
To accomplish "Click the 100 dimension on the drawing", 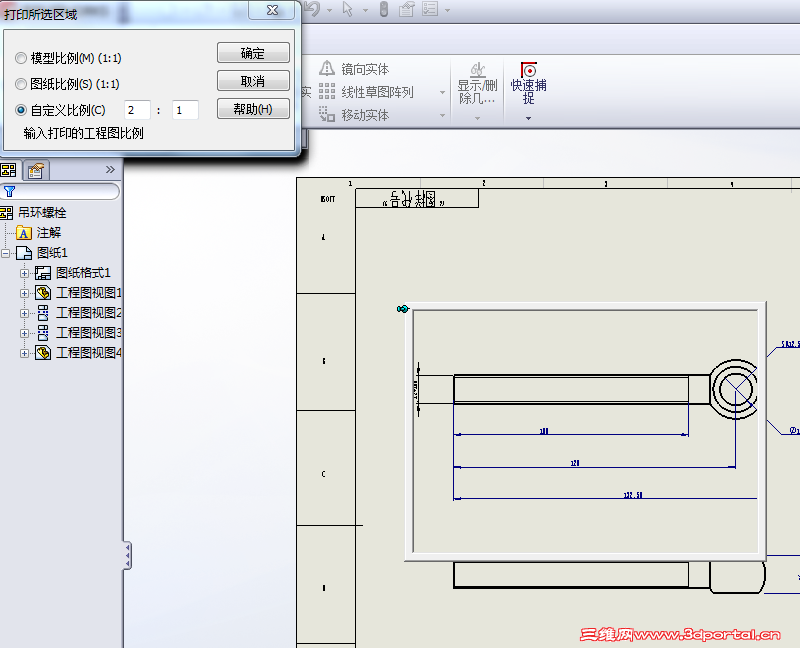I will pyautogui.click(x=544, y=431).
